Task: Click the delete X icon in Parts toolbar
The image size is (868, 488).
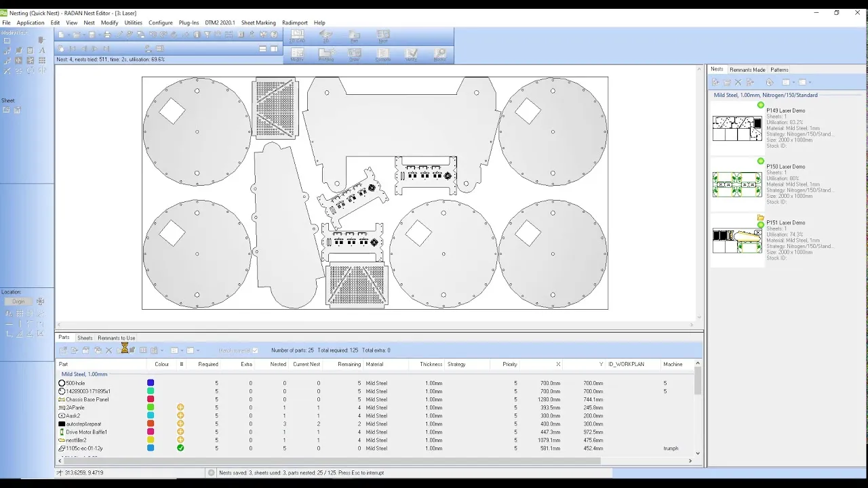Action: [108, 350]
